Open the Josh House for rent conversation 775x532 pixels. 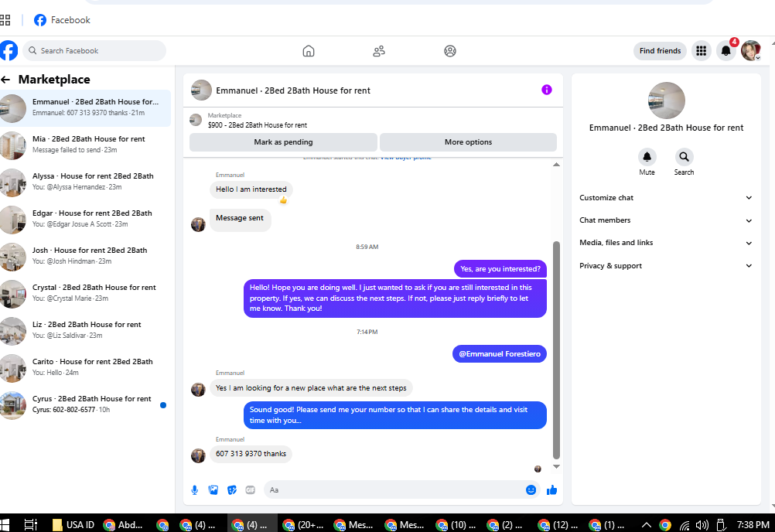[x=86, y=256]
